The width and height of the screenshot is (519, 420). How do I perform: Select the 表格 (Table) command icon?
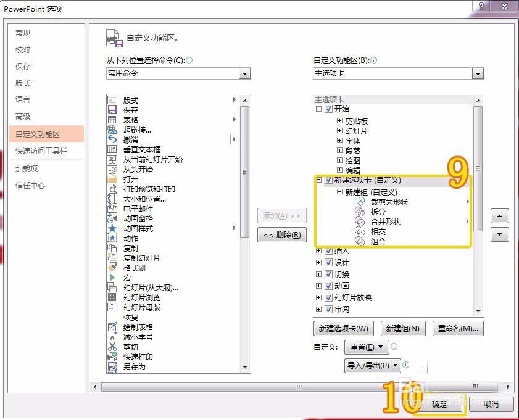tap(113, 119)
